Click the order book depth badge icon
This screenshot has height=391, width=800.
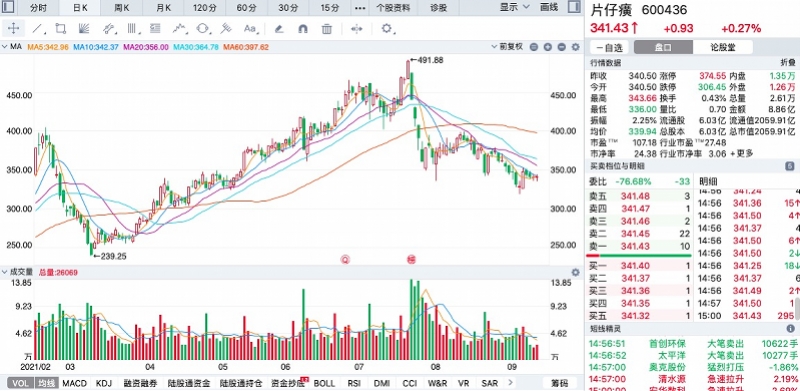(790, 166)
